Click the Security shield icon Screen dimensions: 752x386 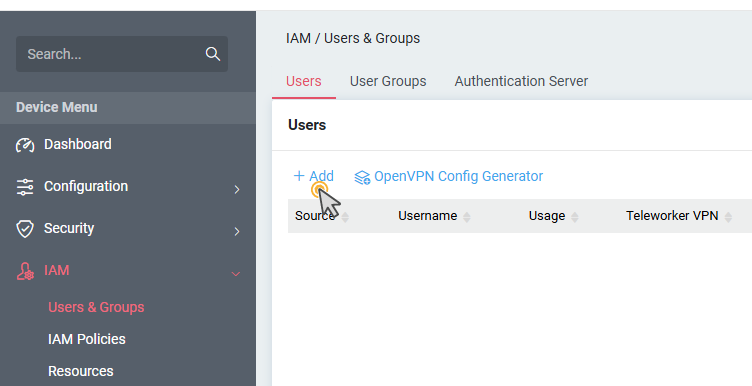click(25, 229)
